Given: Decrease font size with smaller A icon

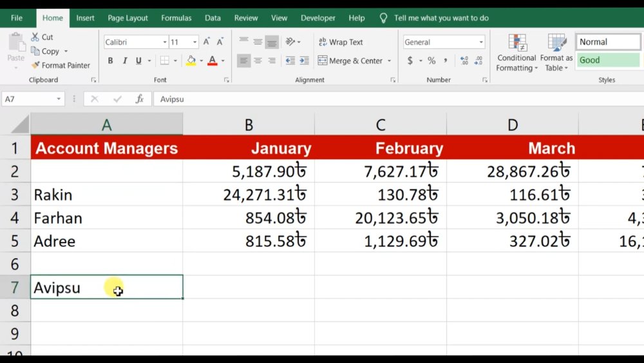Looking at the screenshot, I should pos(220,41).
